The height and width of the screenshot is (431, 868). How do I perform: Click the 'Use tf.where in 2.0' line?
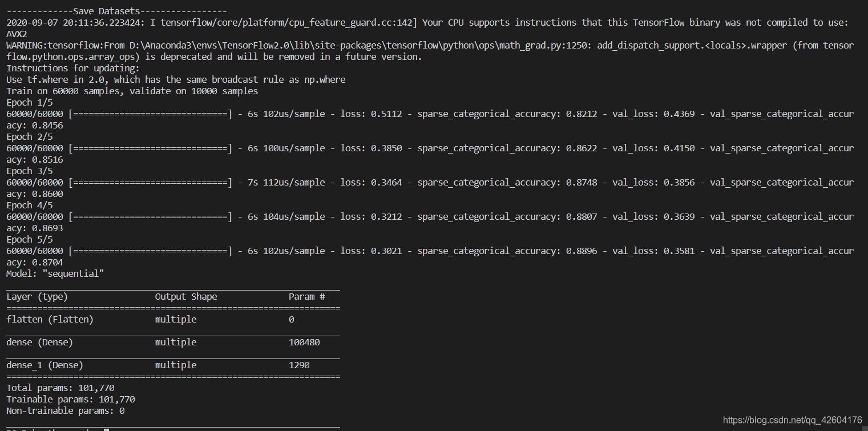click(x=176, y=80)
